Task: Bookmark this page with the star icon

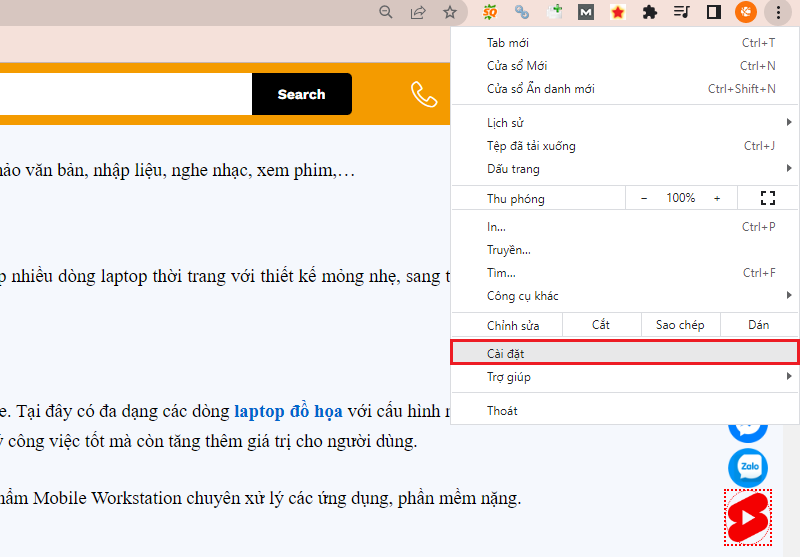Action: click(449, 12)
